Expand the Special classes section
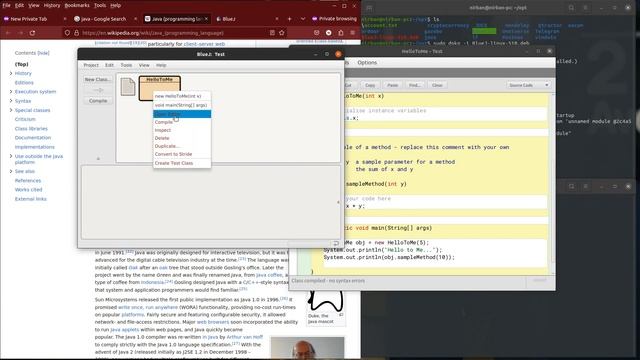This screenshot has height=360, width=640. point(11,110)
